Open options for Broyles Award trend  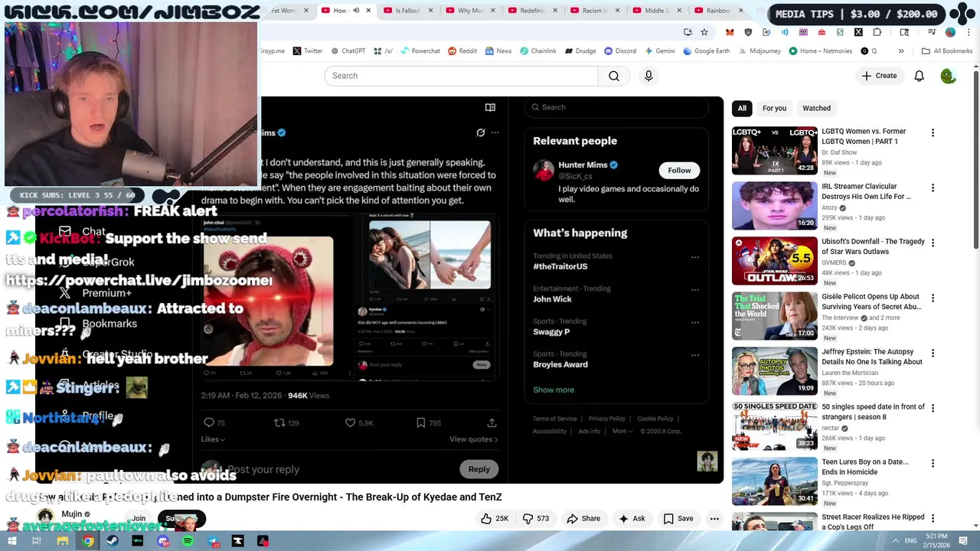[x=695, y=356]
